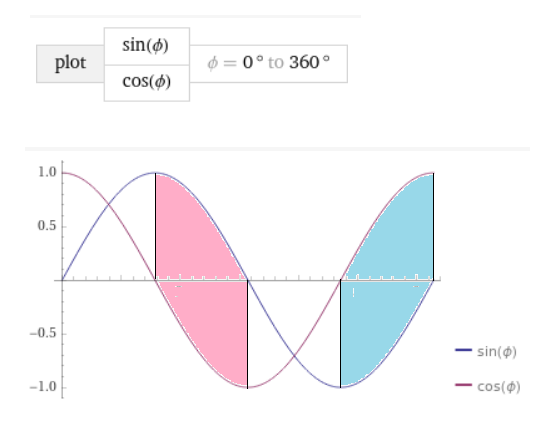538x426 pixels.
Task: Select the cos(ϕ) input cell
Action: (x=147, y=83)
